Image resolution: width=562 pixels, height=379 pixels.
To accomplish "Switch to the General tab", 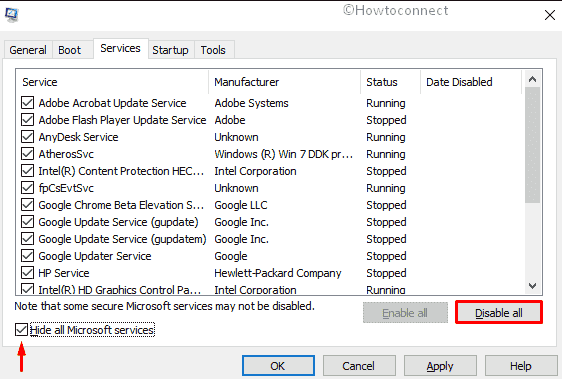I will pos(28,50).
